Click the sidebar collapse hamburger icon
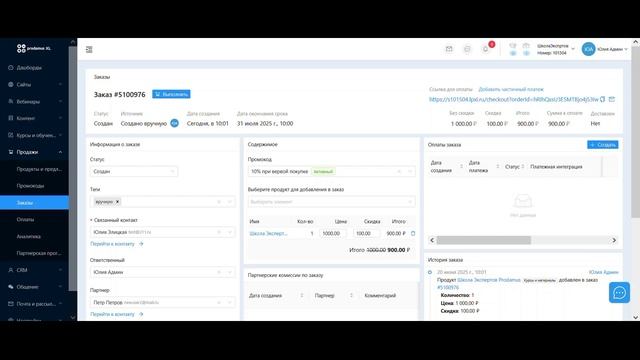640x360 pixels. click(89, 49)
